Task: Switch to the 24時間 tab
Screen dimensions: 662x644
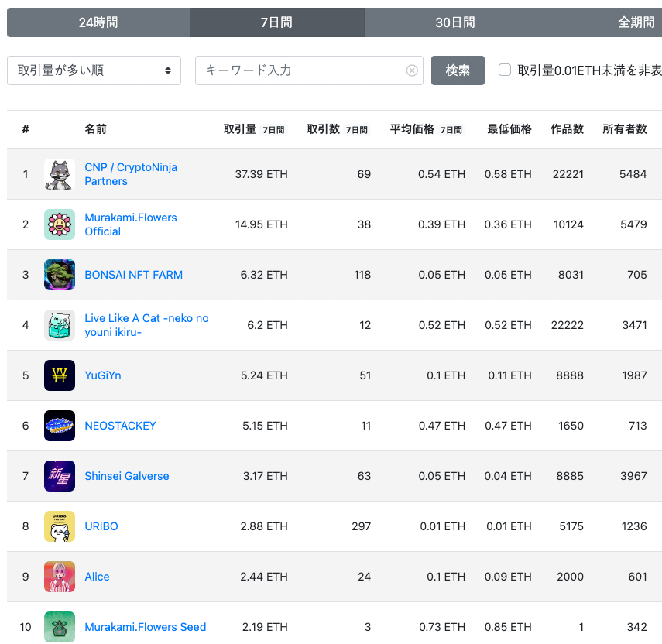Action: click(98, 22)
